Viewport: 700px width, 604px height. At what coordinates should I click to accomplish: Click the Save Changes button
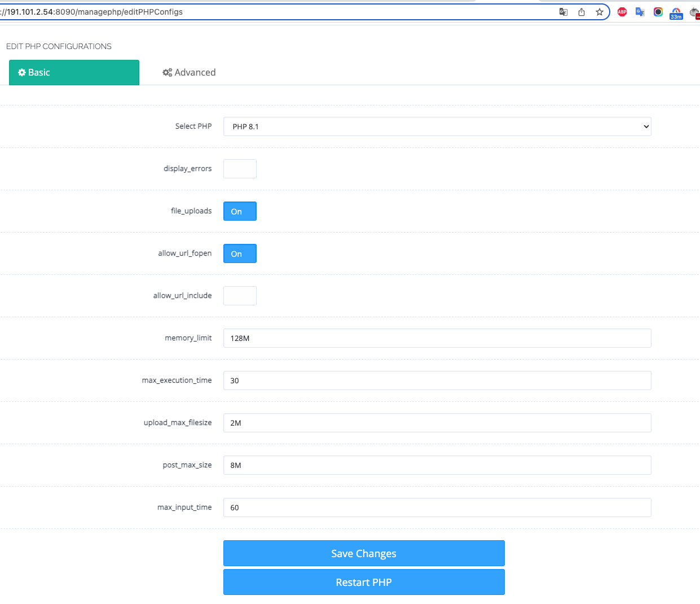point(364,553)
